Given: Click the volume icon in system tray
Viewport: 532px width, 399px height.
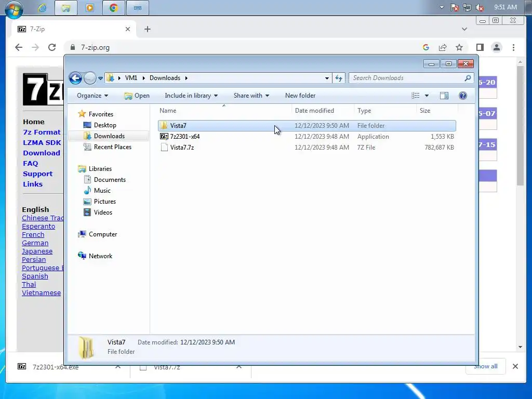Looking at the screenshot, I should click(480, 7).
